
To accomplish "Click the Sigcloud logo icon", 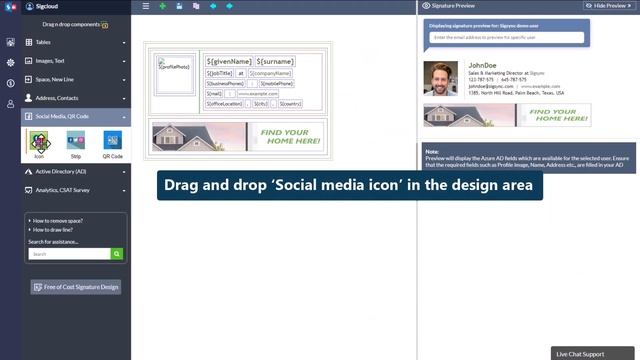I will point(10,7).
